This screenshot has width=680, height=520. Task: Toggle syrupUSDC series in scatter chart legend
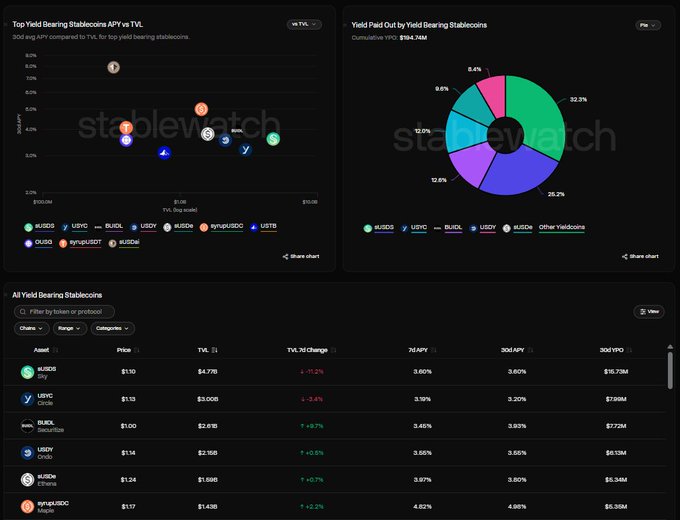222,227
